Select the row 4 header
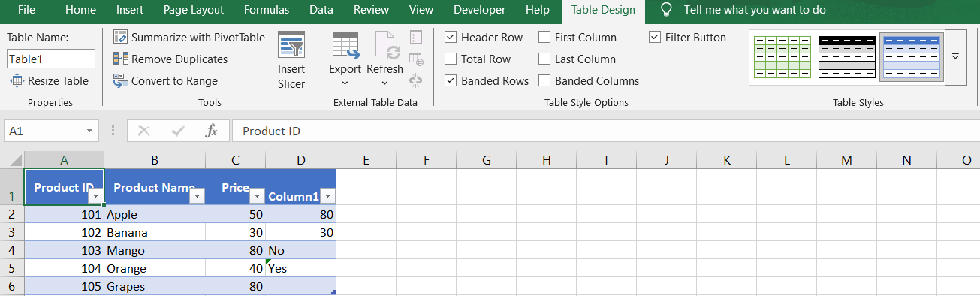 point(11,250)
